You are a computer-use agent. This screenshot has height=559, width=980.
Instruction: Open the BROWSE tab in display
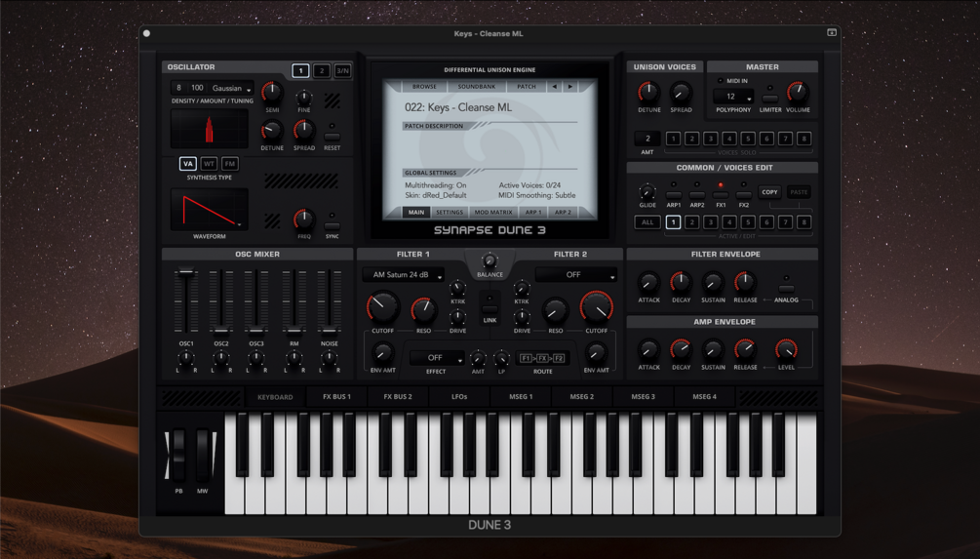(424, 87)
